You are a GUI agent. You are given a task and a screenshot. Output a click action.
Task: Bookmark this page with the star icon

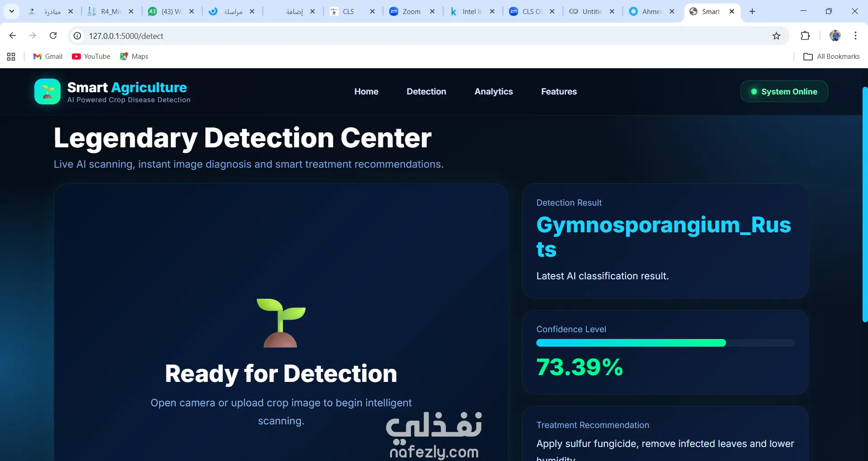click(x=776, y=36)
